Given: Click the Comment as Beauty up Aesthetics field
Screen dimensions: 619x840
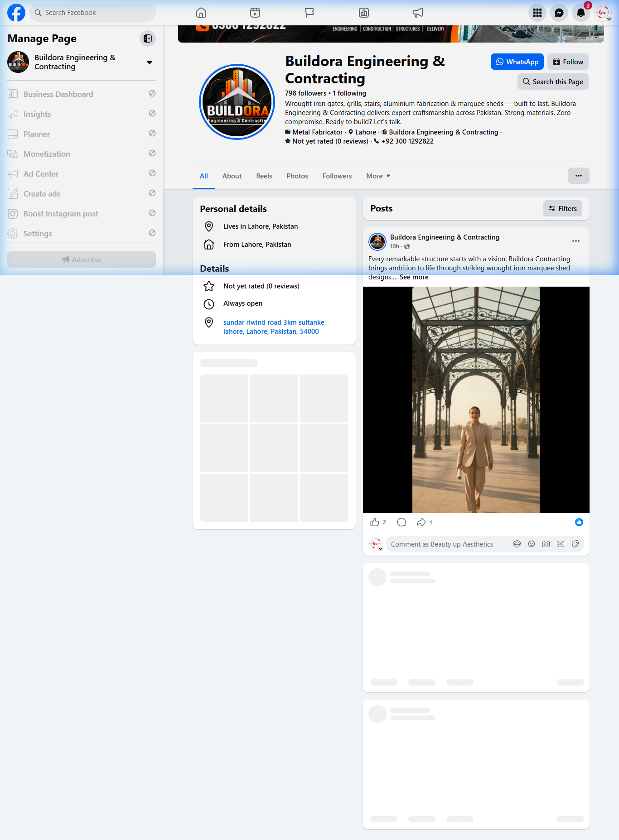Looking at the screenshot, I should pyautogui.click(x=449, y=544).
